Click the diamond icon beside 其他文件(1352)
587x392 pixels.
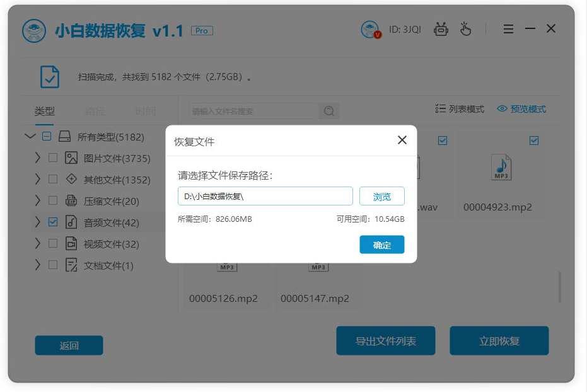coord(71,179)
